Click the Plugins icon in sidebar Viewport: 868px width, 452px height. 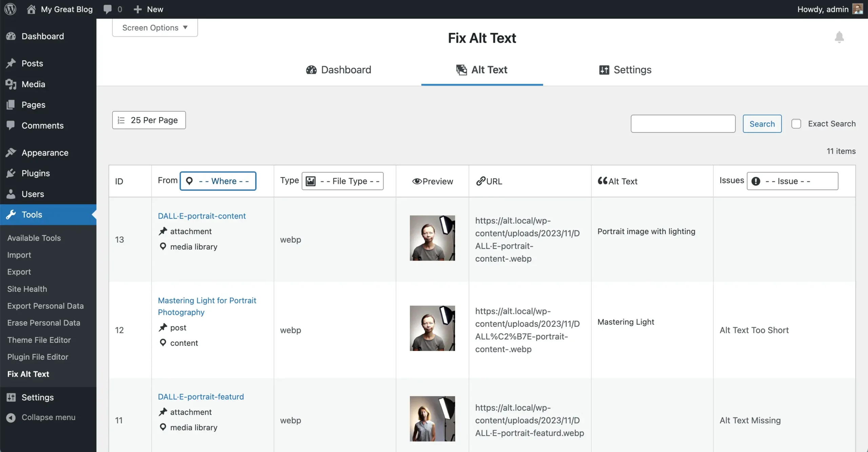tap(11, 173)
